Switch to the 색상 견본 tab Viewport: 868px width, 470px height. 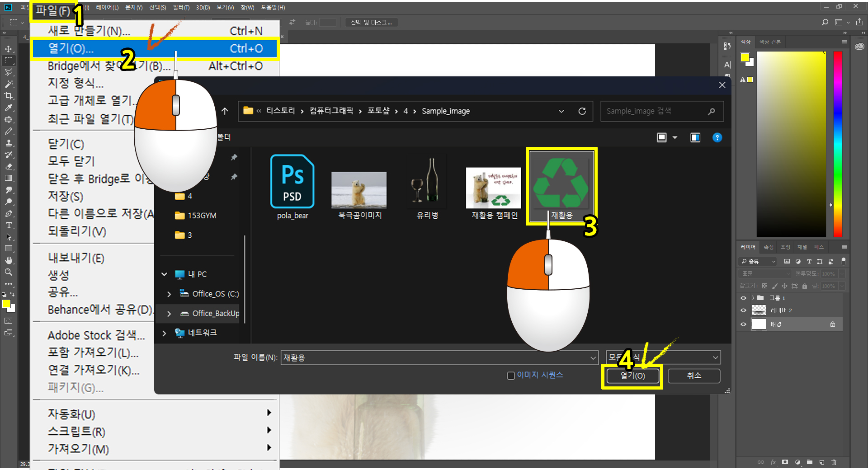tap(770, 42)
